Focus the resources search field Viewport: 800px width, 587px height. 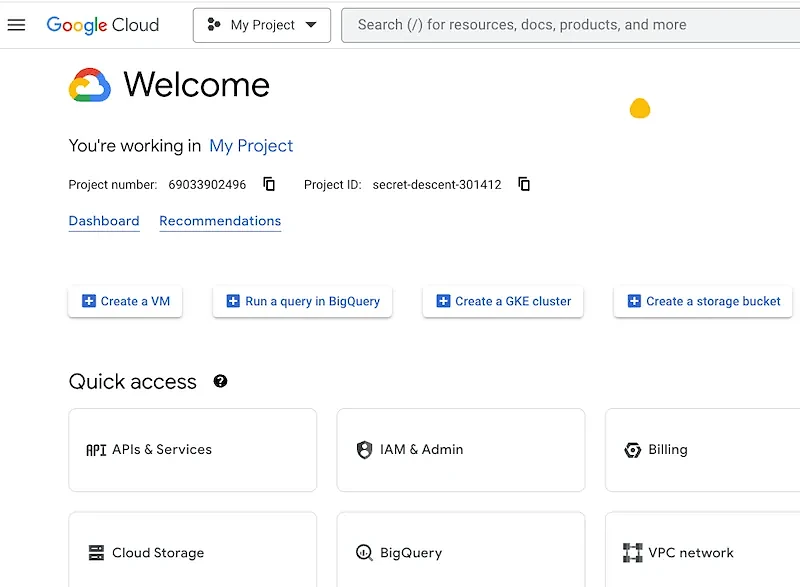pyautogui.click(x=570, y=25)
